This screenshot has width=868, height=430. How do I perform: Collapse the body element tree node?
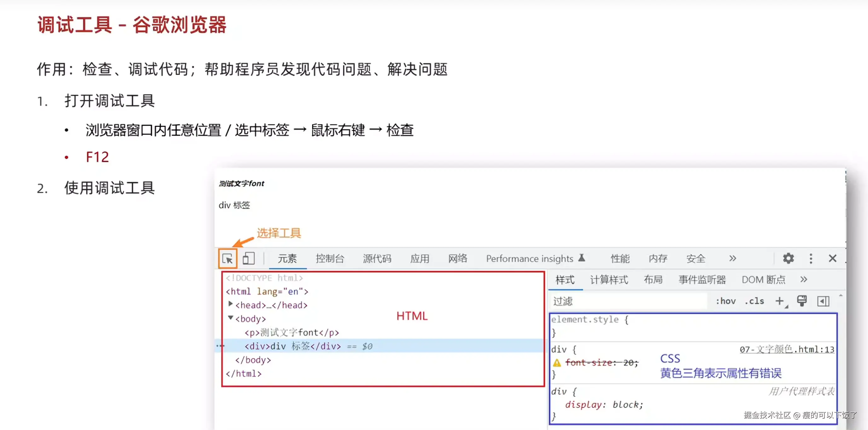coord(230,318)
